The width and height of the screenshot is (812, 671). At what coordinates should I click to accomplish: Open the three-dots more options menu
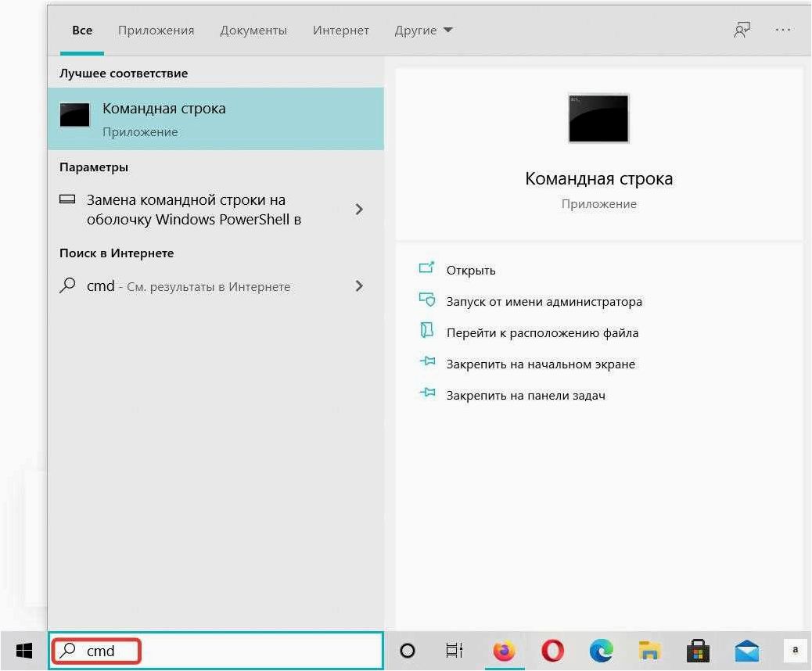782,30
